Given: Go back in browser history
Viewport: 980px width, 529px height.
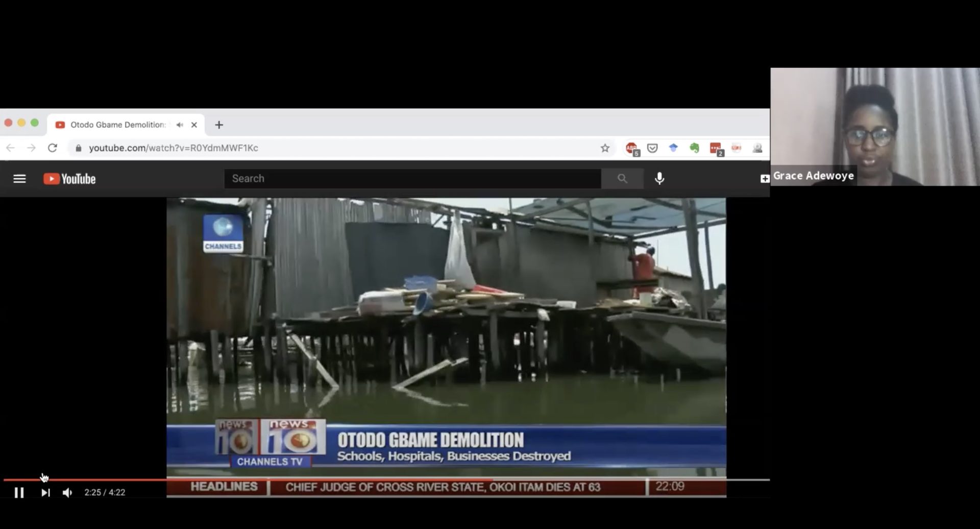Looking at the screenshot, I should point(11,148).
